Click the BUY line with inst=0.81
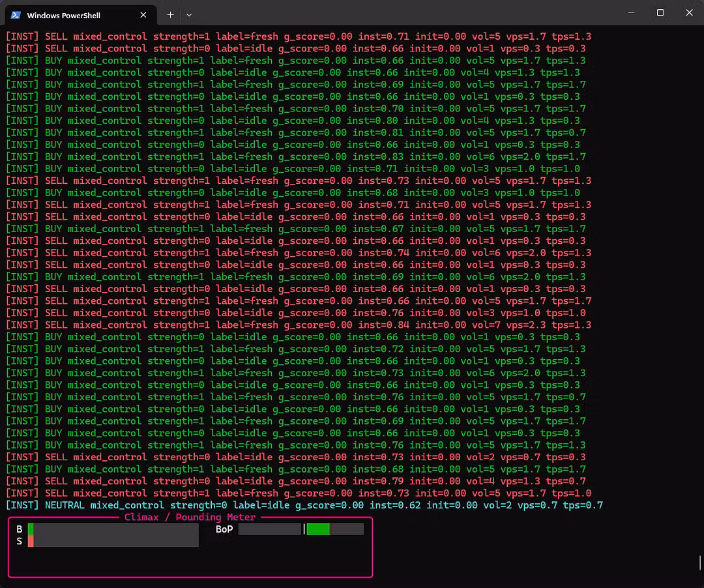 pyautogui.click(x=295, y=132)
